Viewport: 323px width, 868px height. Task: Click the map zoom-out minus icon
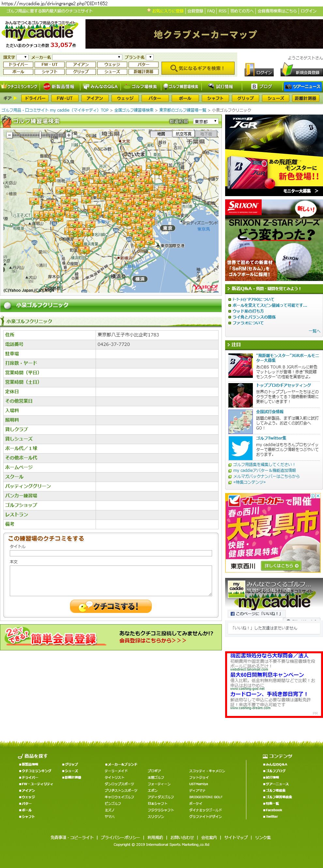point(9,135)
